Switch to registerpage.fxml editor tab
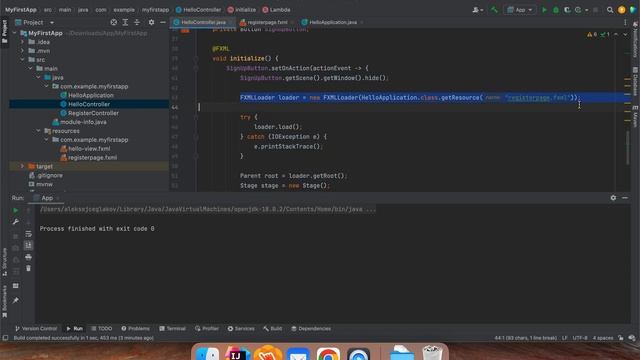The width and height of the screenshot is (640, 360). (x=267, y=22)
